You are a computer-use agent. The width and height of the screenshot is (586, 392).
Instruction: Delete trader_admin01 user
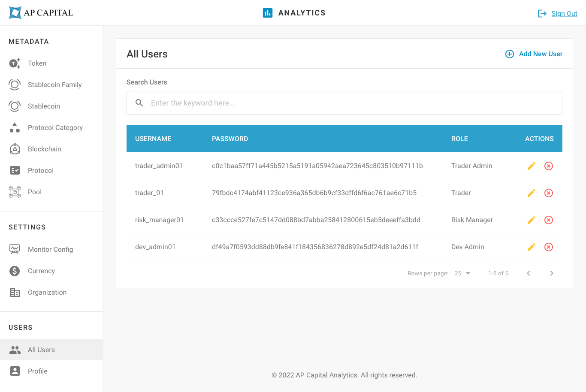pos(549,166)
